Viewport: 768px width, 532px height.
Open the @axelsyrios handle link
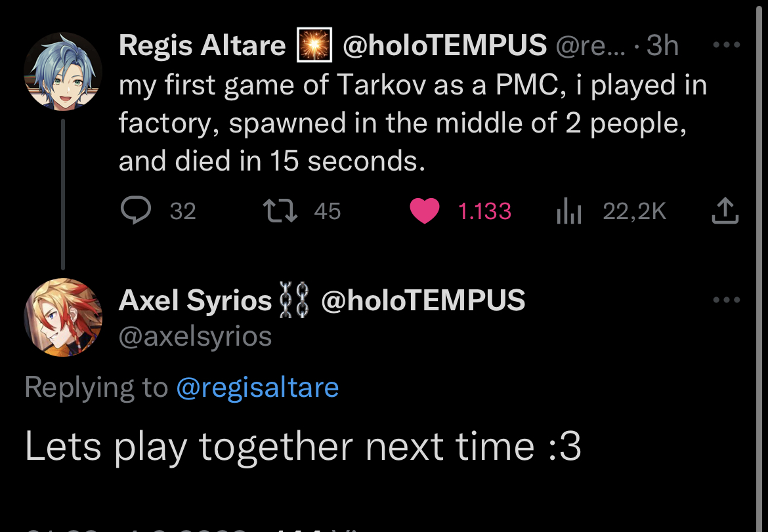pyautogui.click(x=195, y=336)
